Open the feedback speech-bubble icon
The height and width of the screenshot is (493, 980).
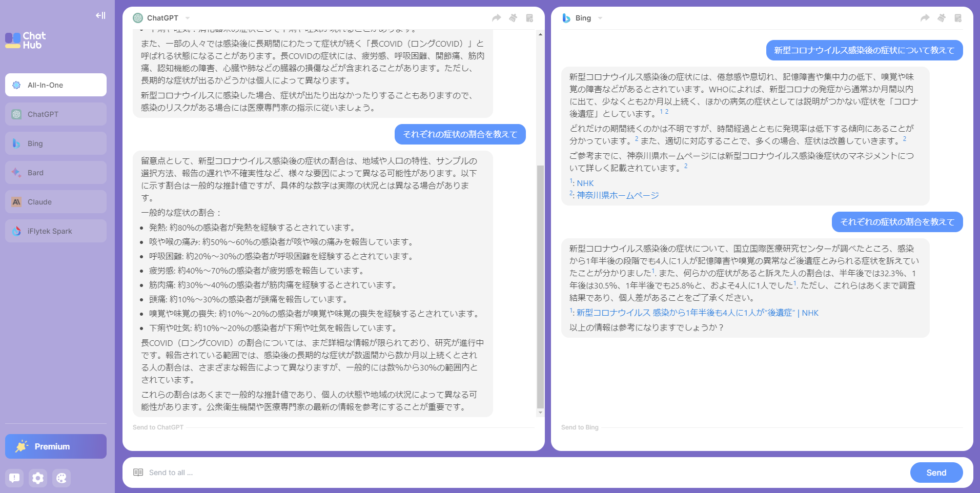pos(14,478)
